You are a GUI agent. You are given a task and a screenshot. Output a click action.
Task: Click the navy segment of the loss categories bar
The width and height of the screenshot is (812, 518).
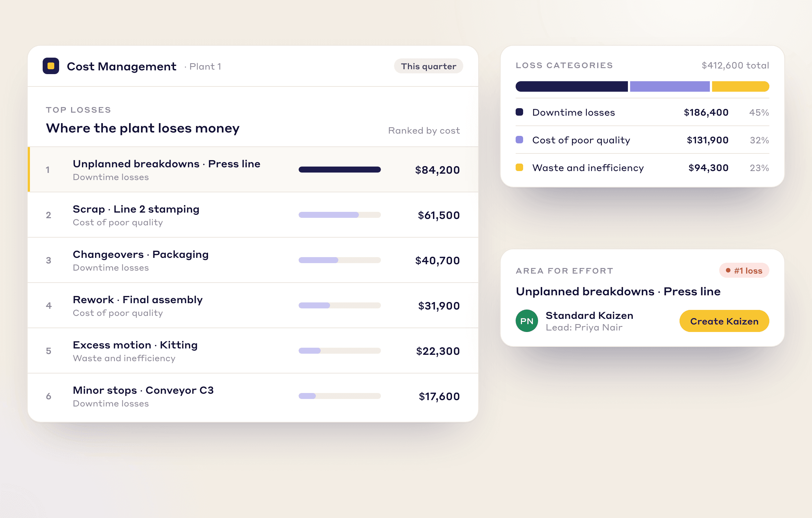click(x=572, y=86)
